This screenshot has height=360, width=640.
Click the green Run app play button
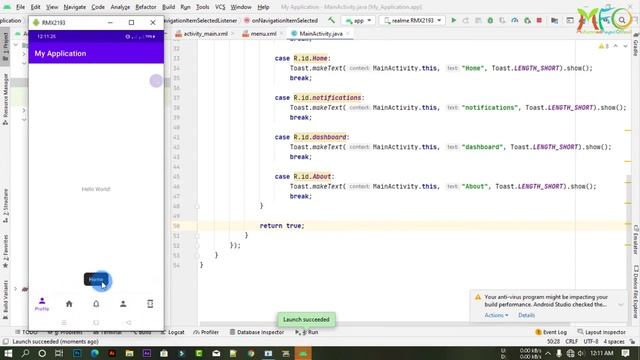coord(453,20)
